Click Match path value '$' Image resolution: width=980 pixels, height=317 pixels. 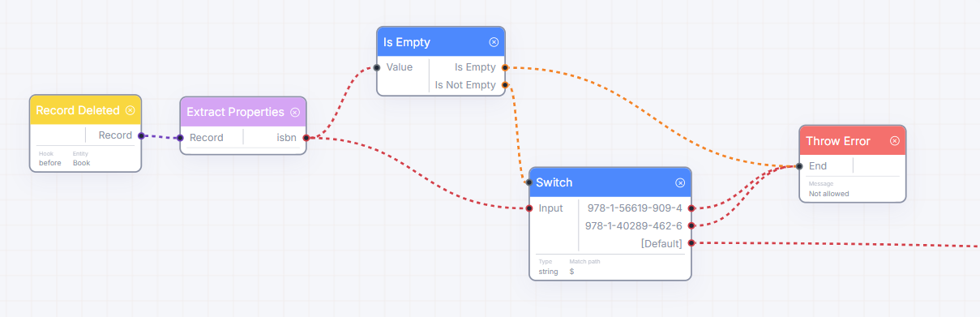click(x=571, y=272)
